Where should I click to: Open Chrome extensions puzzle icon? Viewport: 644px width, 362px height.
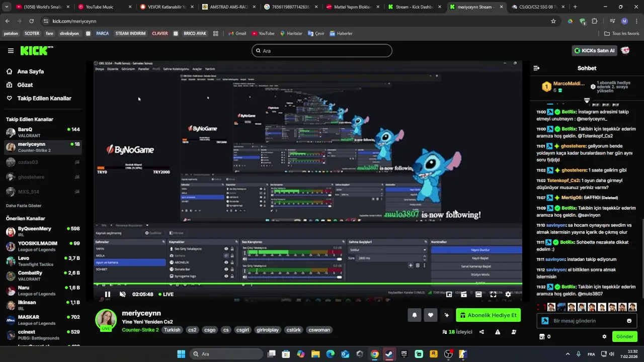pos(595,21)
